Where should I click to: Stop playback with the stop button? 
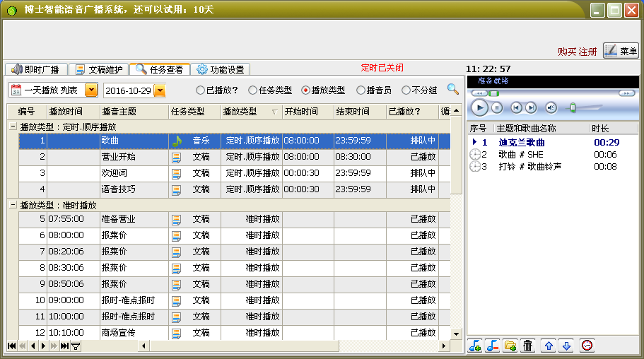pos(497,108)
